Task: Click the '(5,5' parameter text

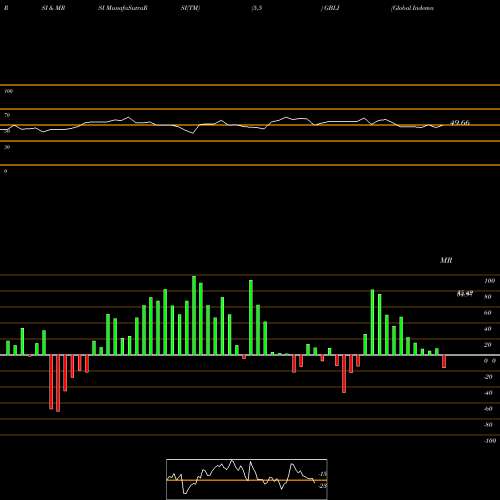Action: (x=257, y=8)
